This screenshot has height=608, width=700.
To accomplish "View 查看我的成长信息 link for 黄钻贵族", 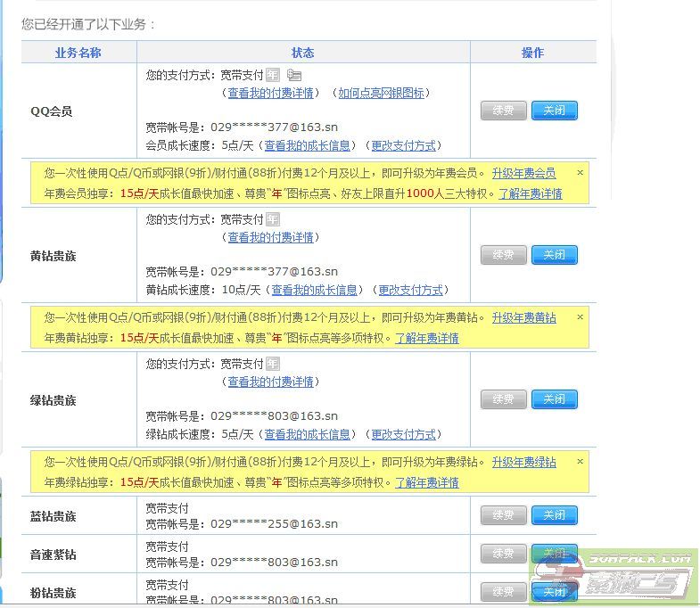I will click(x=314, y=290).
